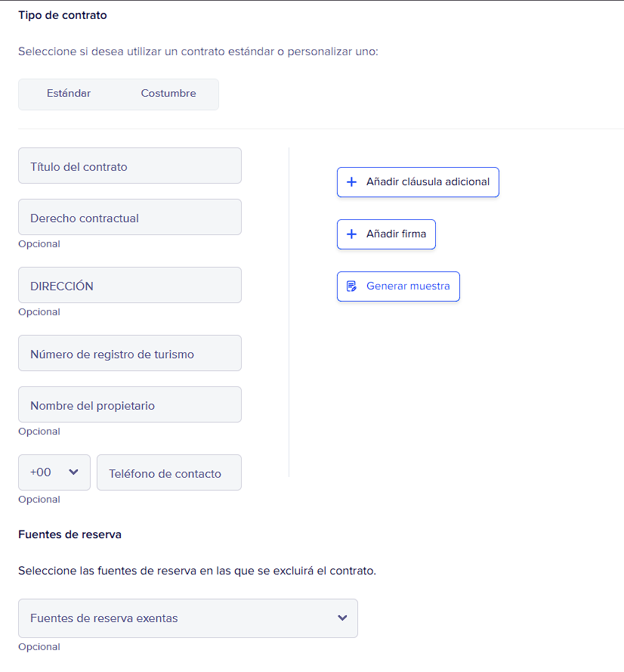Select the Estándar contract type
Screen dimensions: 624x672
[69, 94]
